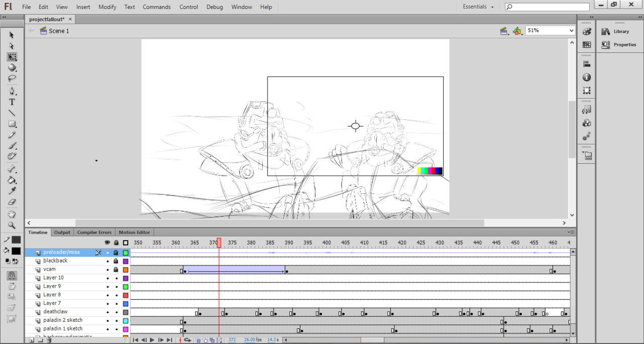This screenshot has height=344, width=644.
Task: Select the Pen tool
Action: coord(12,91)
